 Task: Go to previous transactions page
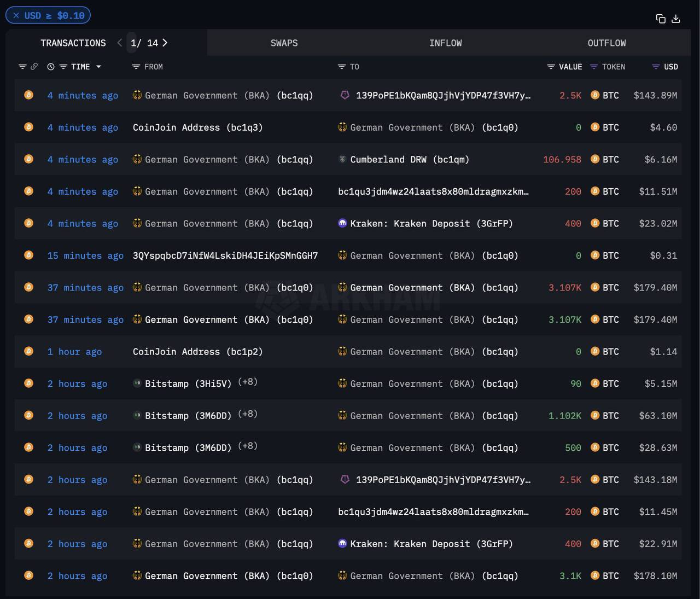pos(120,43)
